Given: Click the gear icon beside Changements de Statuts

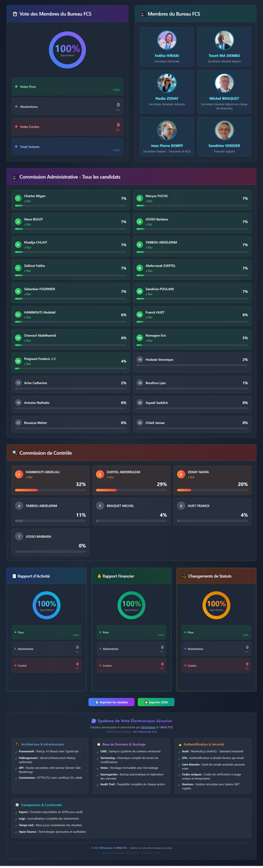Looking at the screenshot, I should click(184, 576).
